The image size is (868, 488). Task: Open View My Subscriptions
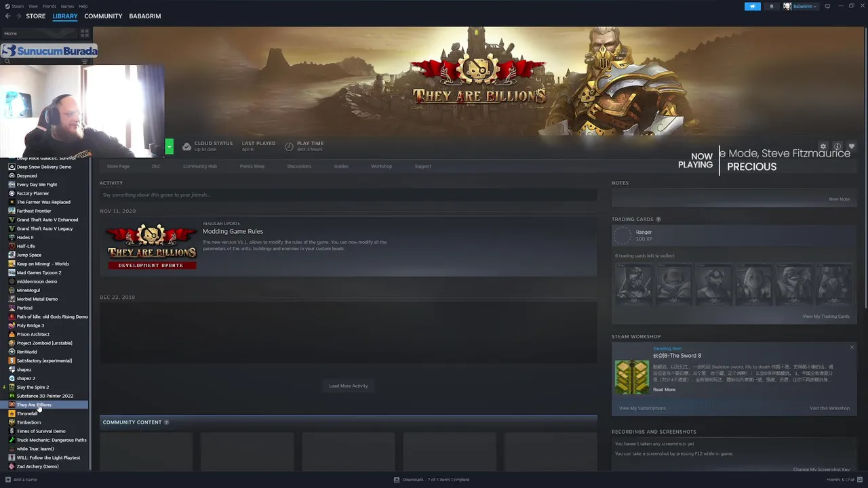pyautogui.click(x=642, y=408)
